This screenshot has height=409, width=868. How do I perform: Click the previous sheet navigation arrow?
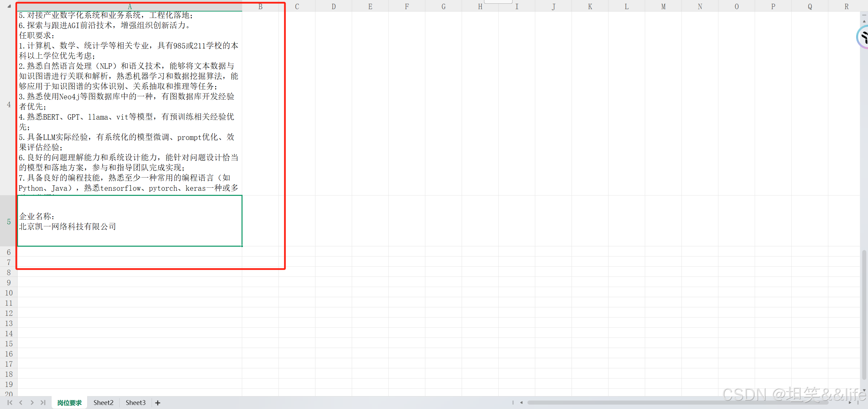point(21,403)
